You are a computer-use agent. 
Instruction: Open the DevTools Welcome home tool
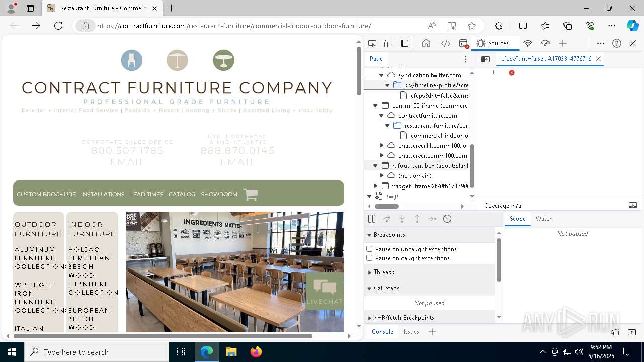click(x=426, y=43)
